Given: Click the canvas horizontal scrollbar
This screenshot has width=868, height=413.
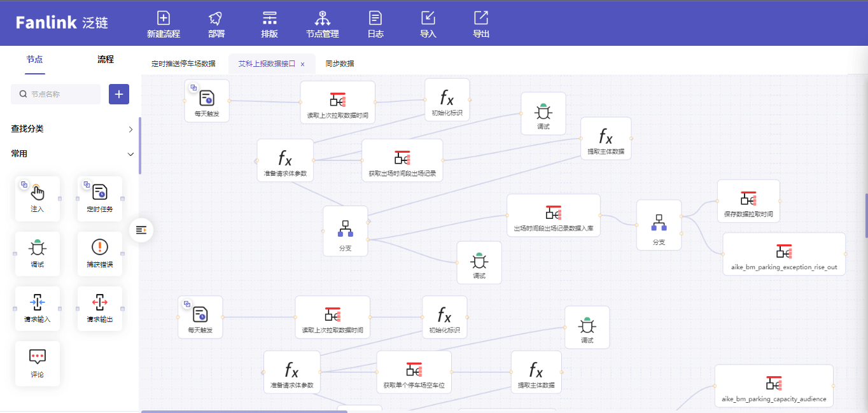Looking at the screenshot, I should 244,411.
